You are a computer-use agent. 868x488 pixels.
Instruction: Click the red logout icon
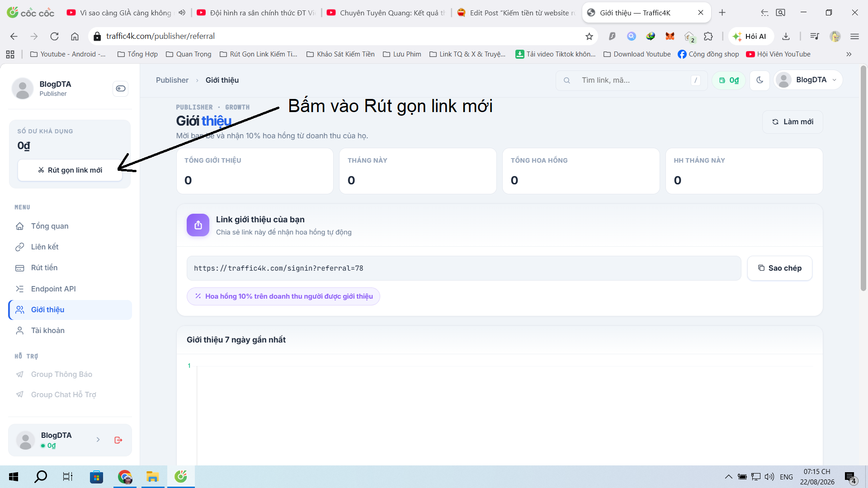pos(118,440)
